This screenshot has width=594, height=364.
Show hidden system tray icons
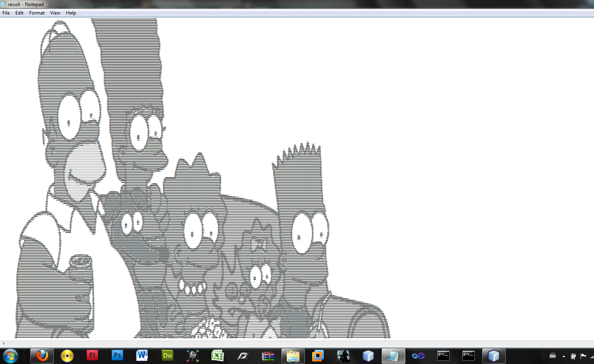(564, 356)
